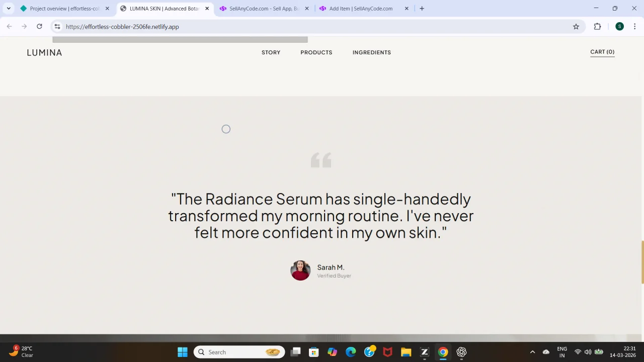This screenshot has height=362, width=644.
Task: Open volume control speaker icon
Action: click(588, 352)
